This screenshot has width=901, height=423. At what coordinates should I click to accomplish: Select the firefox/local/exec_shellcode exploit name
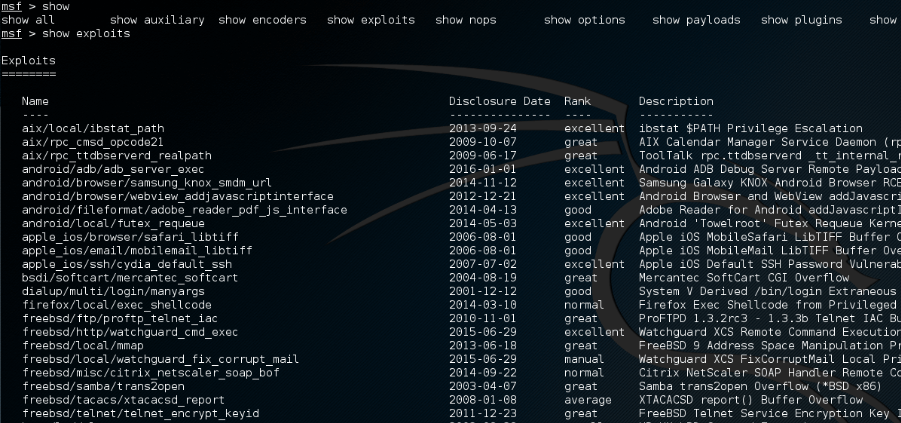click(x=116, y=305)
